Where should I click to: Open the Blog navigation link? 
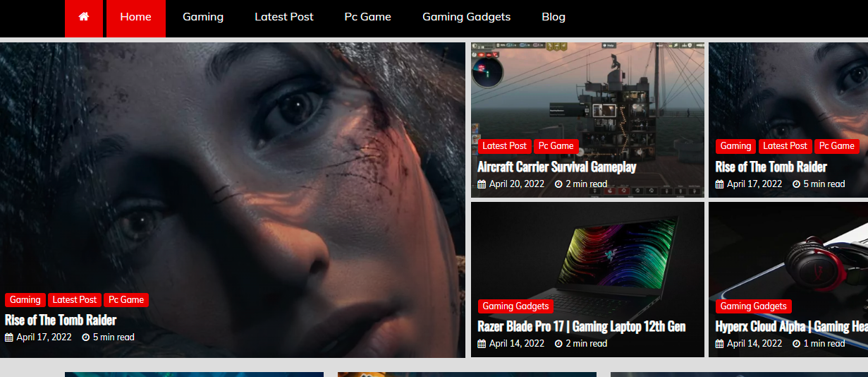(553, 17)
